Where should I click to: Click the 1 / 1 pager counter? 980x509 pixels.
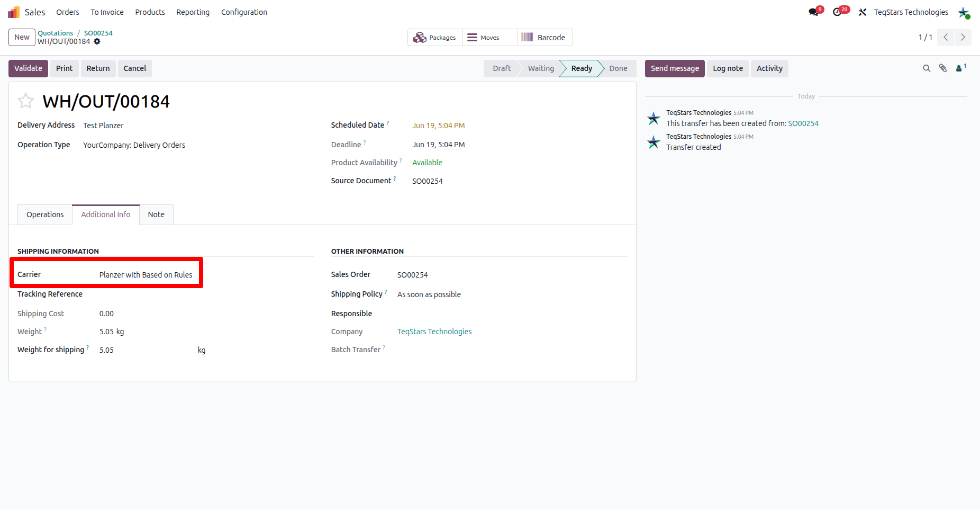click(925, 37)
